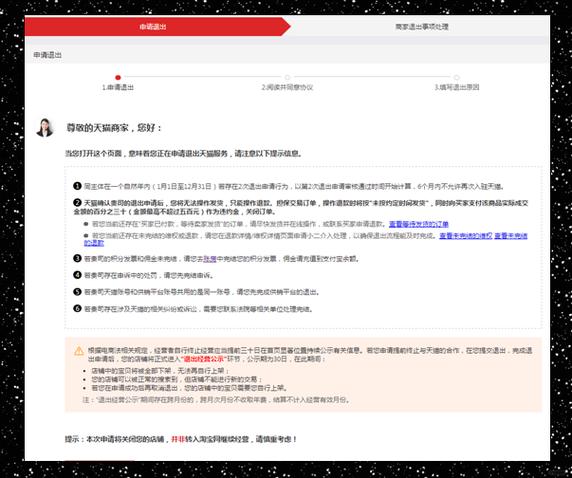Click step circle above 3.填写退出原因
This screenshot has height=478, width=572.
[456, 77]
